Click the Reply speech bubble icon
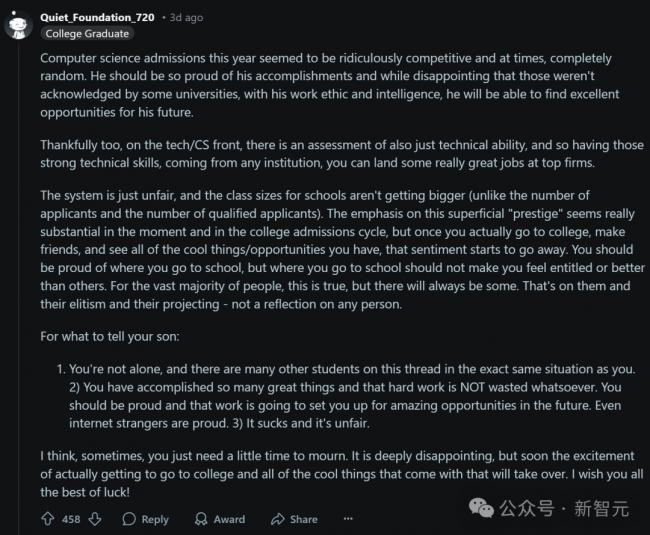This screenshot has width=650, height=535. (x=129, y=519)
